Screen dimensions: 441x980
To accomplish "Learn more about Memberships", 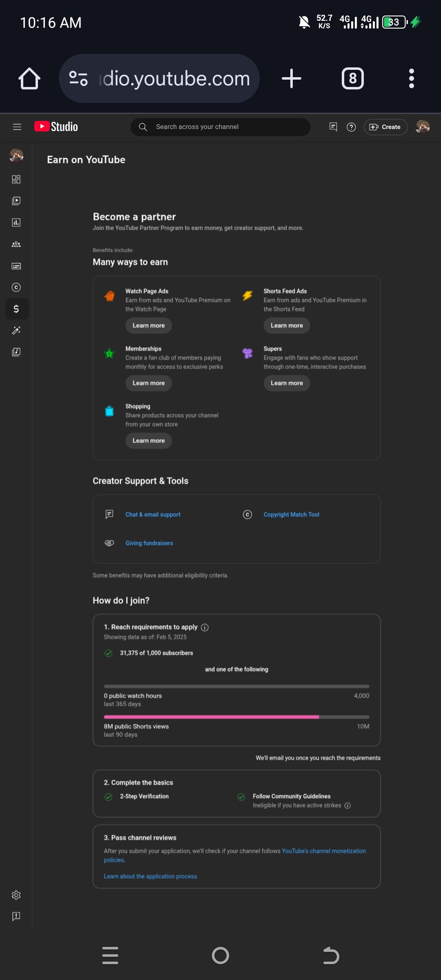I will (x=149, y=383).
